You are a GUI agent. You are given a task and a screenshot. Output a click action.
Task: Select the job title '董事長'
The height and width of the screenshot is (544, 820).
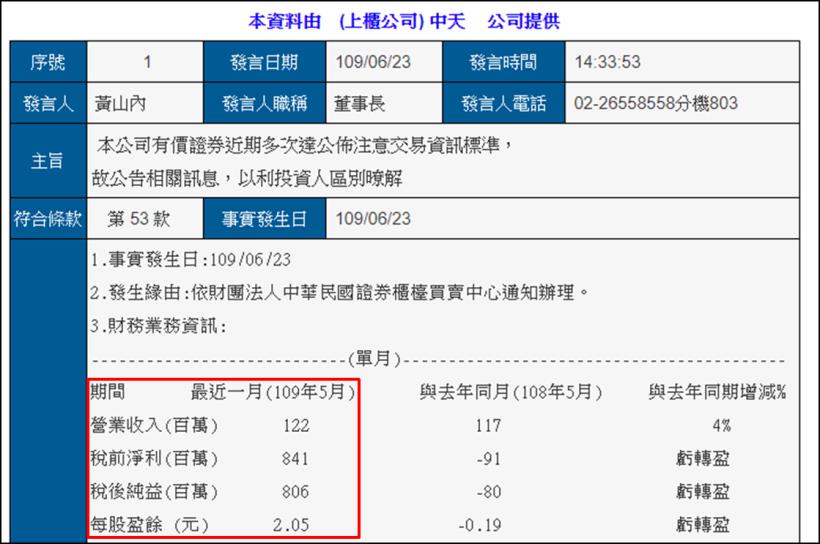pyautogui.click(x=359, y=103)
